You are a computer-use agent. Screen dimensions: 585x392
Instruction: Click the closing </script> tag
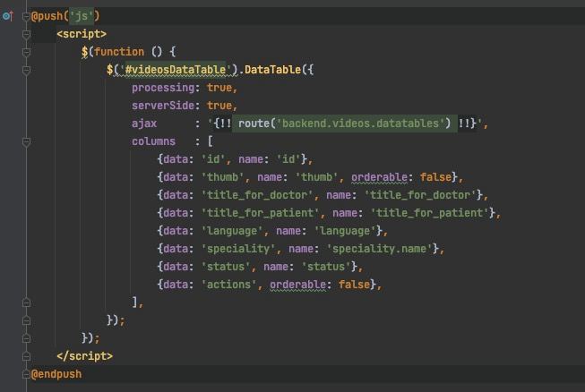pos(85,356)
